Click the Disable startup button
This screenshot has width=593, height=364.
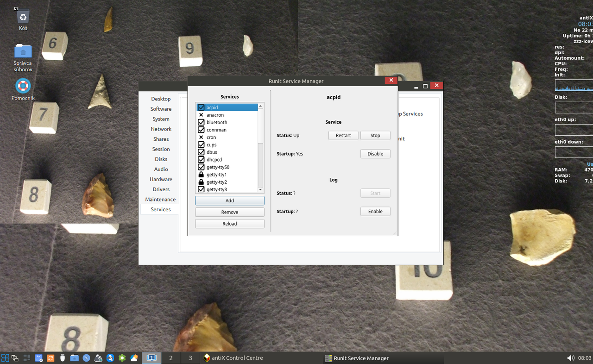(x=375, y=153)
